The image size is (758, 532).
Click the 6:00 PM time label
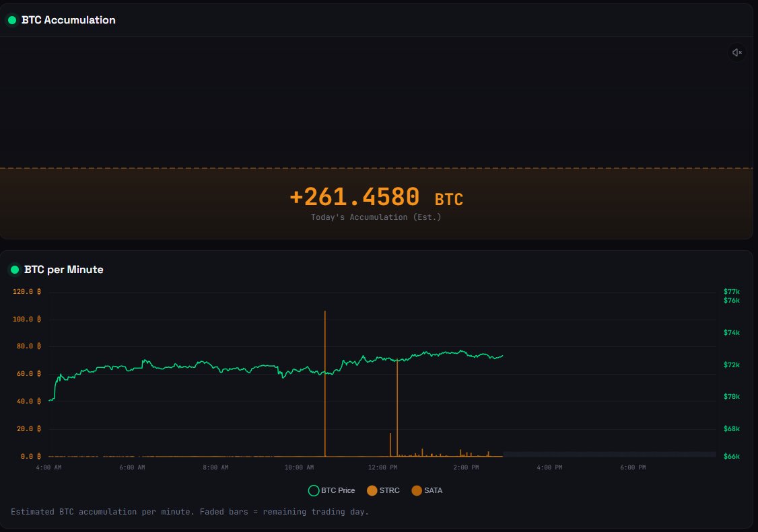click(633, 467)
